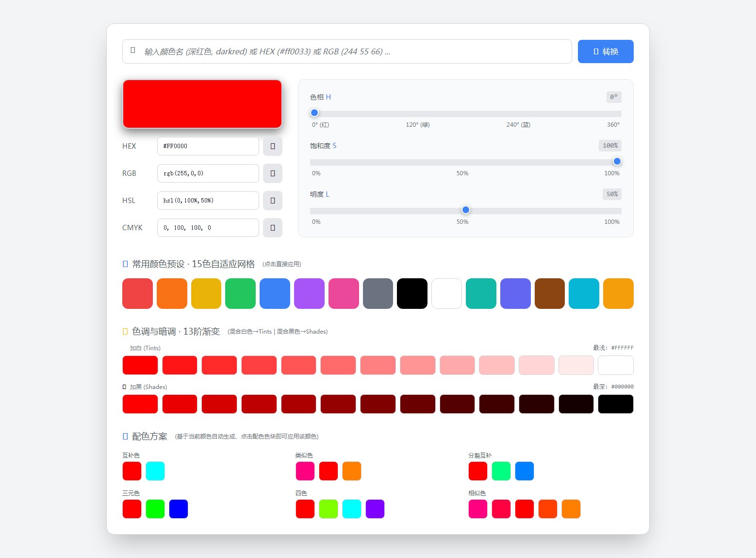
Task: Copy the RGB value with its icon
Action: [273, 173]
